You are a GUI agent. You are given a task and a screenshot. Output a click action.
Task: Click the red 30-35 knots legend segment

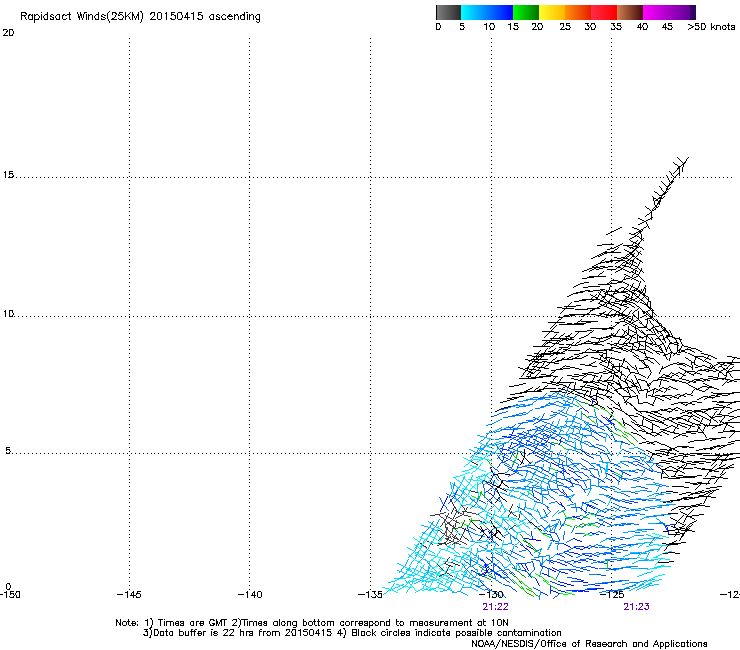pyautogui.click(x=604, y=12)
